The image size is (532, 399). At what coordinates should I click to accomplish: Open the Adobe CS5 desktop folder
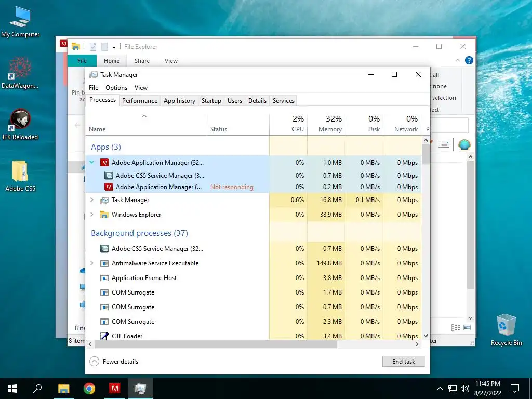click(x=20, y=176)
